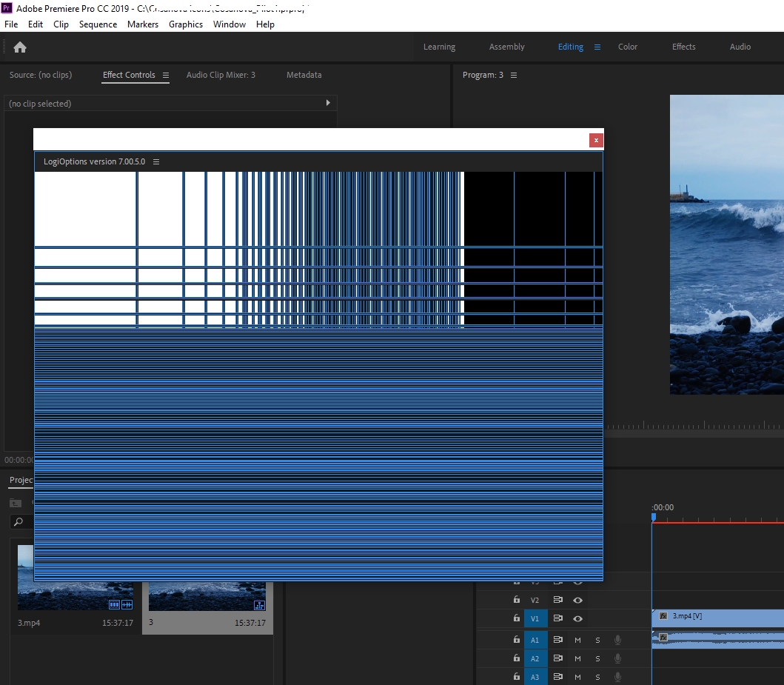
Task: Open the Editing workspace options menu
Action: point(597,47)
